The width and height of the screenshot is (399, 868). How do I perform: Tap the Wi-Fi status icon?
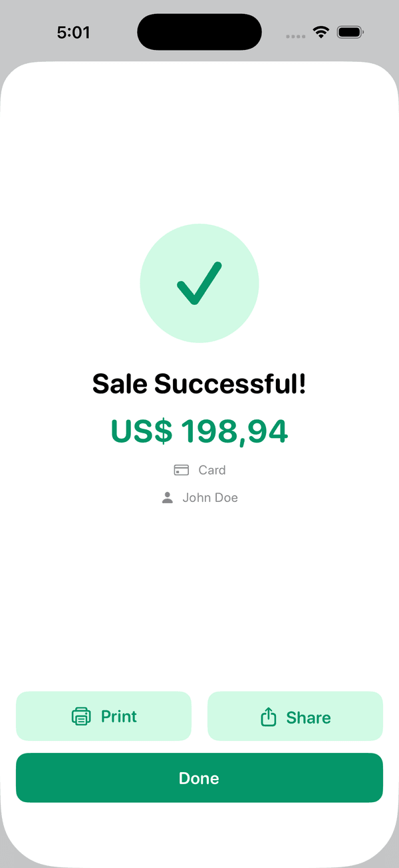click(x=322, y=32)
